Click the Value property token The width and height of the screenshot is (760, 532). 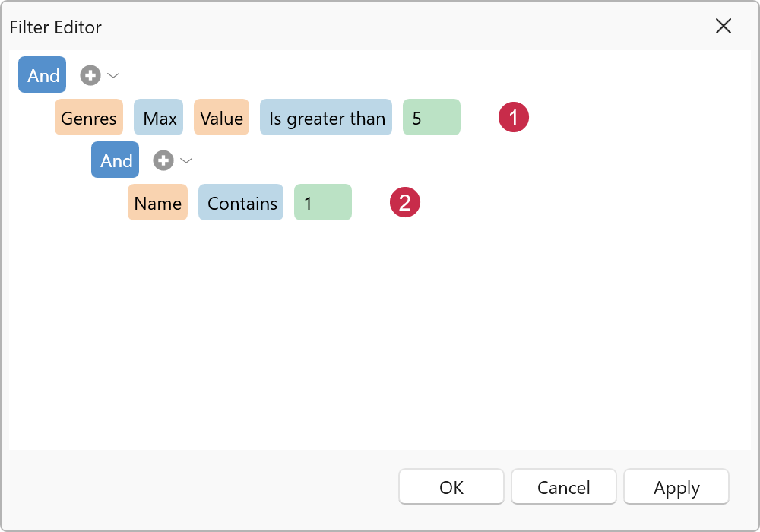click(221, 117)
